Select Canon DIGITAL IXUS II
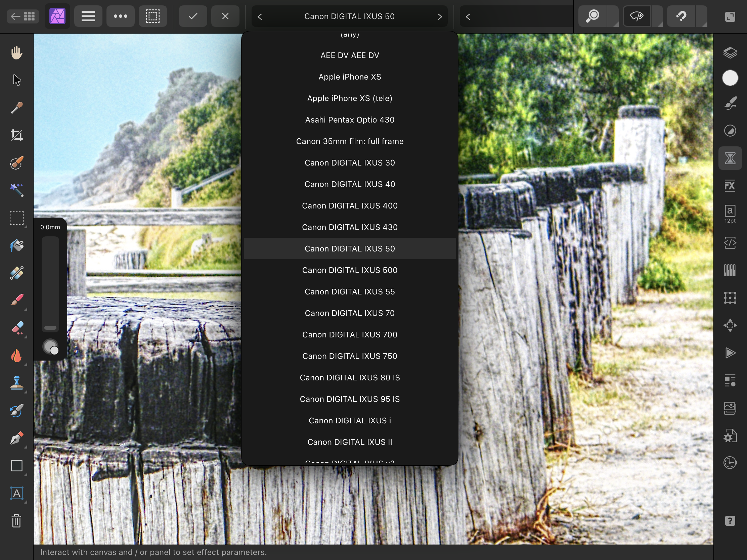The image size is (747, 560). point(350,442)
